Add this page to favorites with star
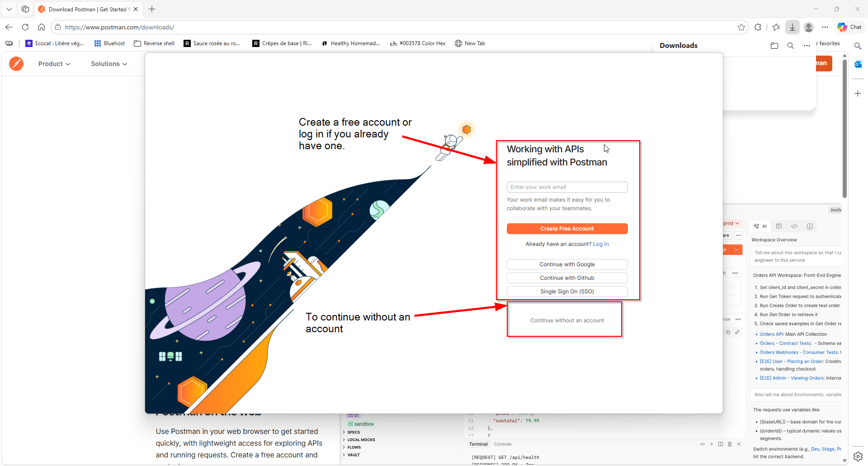868x466 pixels. (741, 27)
